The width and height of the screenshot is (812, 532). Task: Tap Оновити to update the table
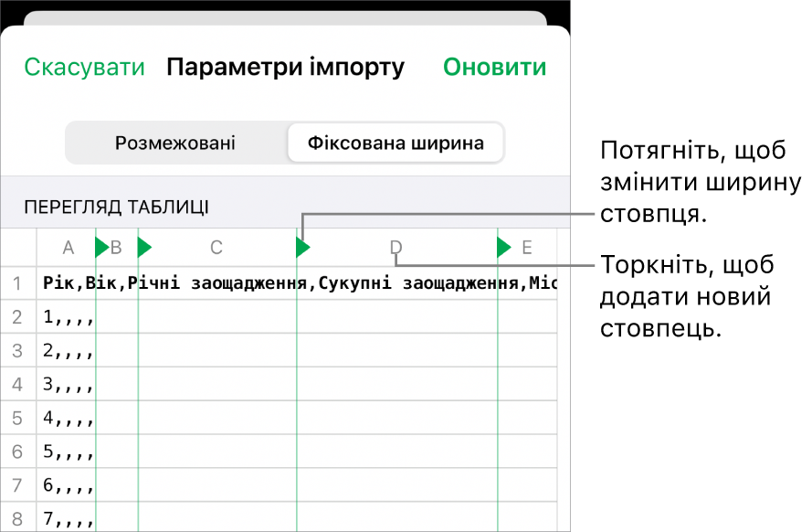pyautogui.click(x=494, y=68)
